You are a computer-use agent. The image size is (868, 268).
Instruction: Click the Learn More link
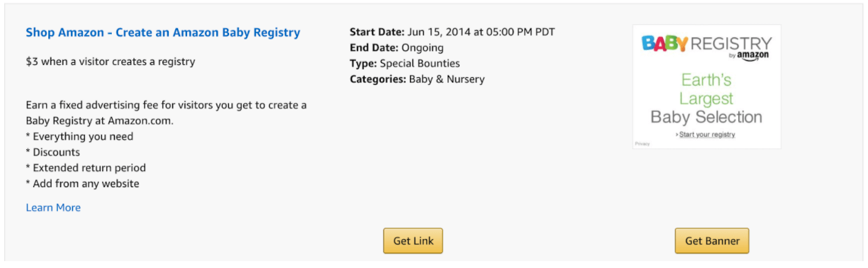pyautogui.click(x=53, y=207)
